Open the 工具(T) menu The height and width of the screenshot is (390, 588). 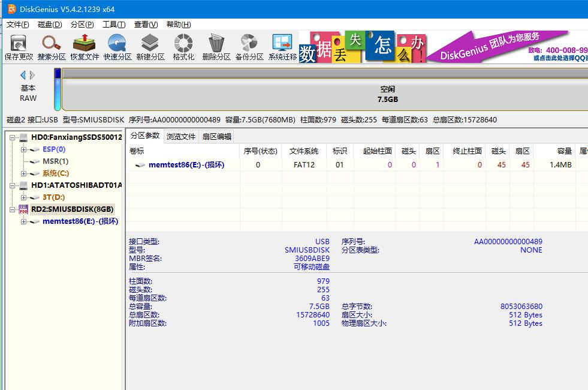(x=114, y=25)
